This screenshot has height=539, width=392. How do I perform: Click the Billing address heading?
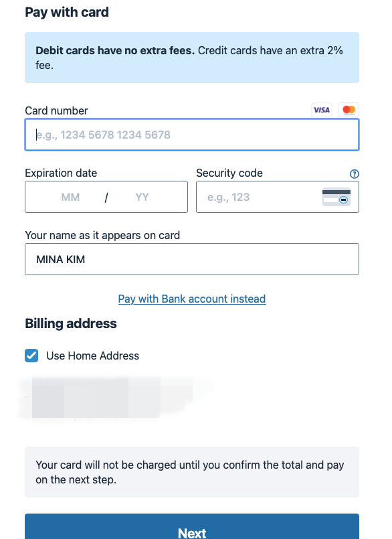click(71, 324)
